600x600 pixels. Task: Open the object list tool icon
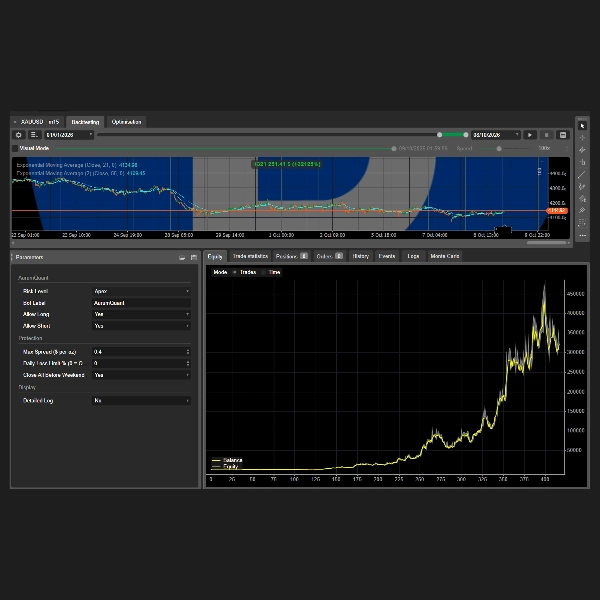coord(582,223)
